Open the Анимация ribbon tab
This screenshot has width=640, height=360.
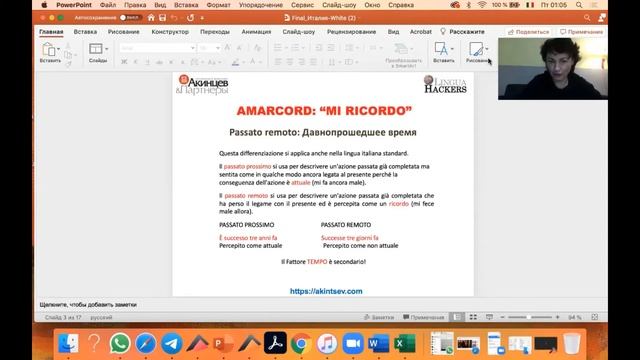coord(256,32)
